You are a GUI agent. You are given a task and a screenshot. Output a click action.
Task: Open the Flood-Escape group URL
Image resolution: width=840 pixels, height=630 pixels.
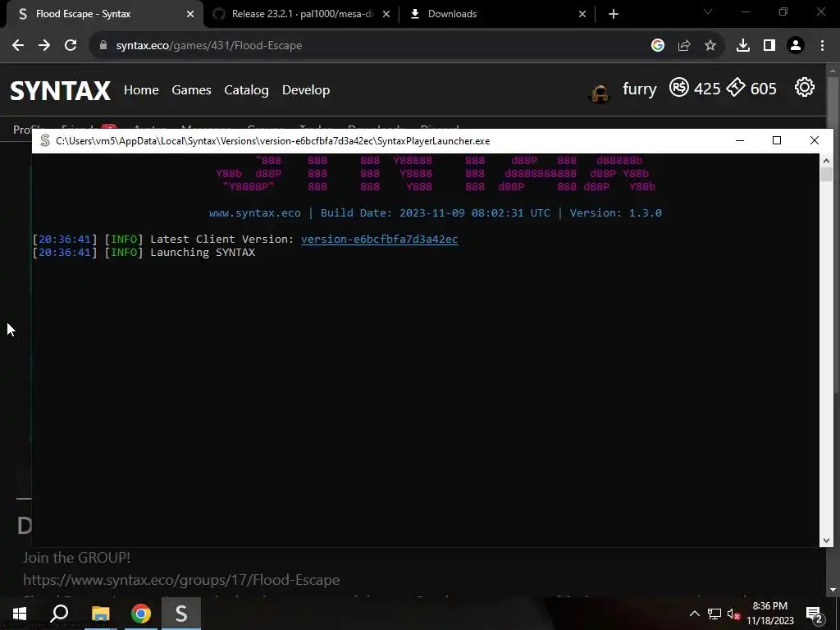(181, 580)
